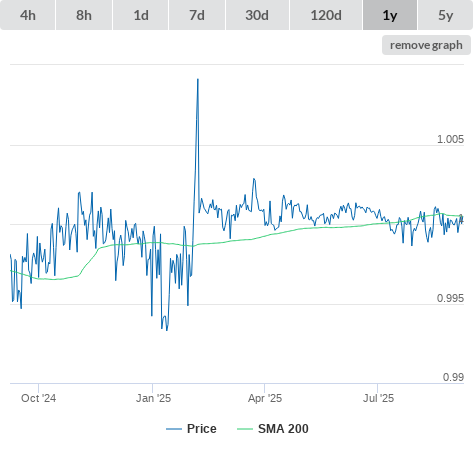
Task: Expand chart to the 5y range
Action: point(446,15)
